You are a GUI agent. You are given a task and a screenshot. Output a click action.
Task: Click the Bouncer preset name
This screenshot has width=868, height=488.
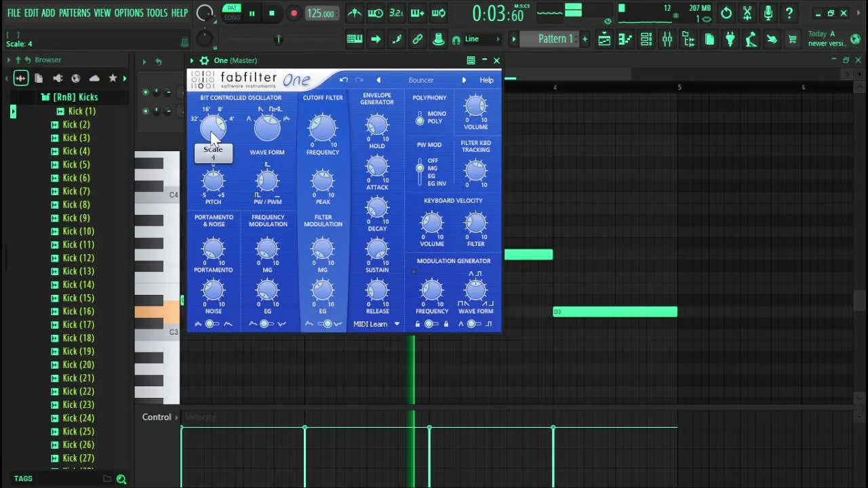tap(421, 80)
